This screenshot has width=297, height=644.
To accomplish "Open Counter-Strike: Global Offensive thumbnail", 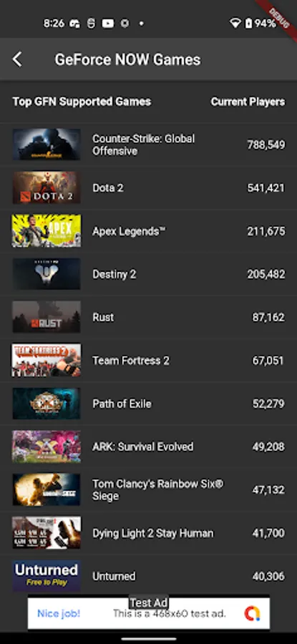I will pyautogui.click(x=47, y=145).
